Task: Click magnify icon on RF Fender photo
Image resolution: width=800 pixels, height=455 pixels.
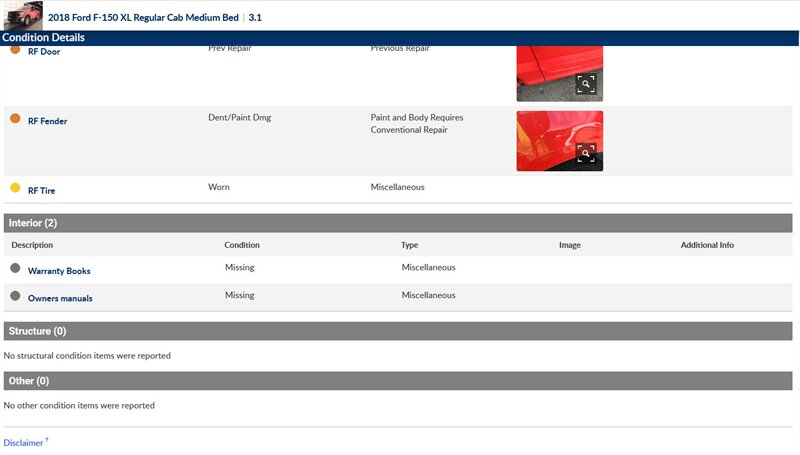Action: tap(586, 154)
